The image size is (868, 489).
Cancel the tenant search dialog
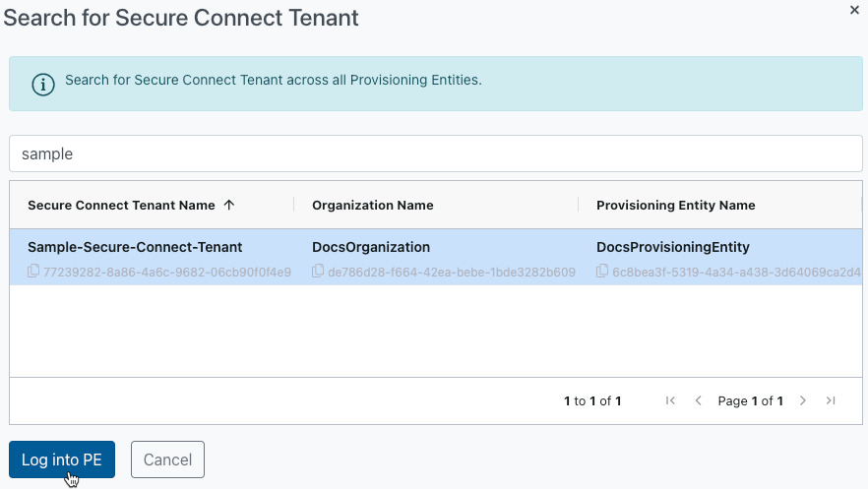[x=167, y=459]
